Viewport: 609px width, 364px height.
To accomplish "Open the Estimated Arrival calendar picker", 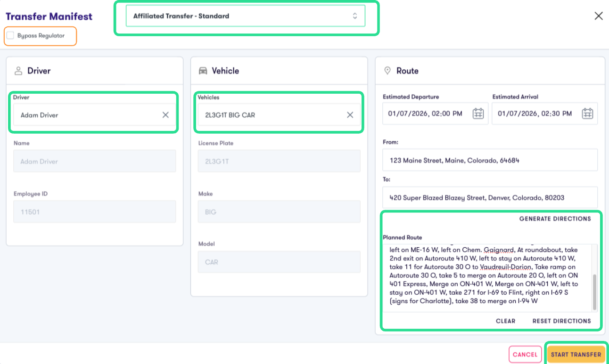I will tap(587, 113).
